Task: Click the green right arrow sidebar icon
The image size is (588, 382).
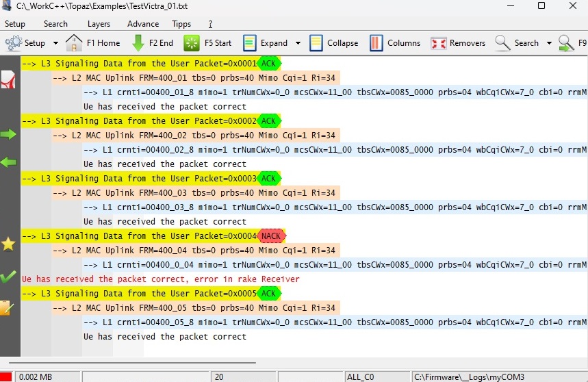Action: tap(8, 134)
